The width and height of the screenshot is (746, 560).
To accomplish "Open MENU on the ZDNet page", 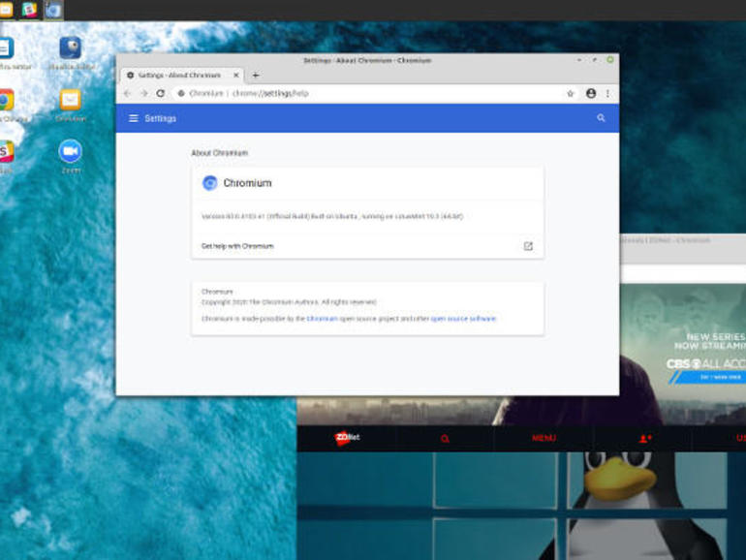I will (x=544, y=438).
